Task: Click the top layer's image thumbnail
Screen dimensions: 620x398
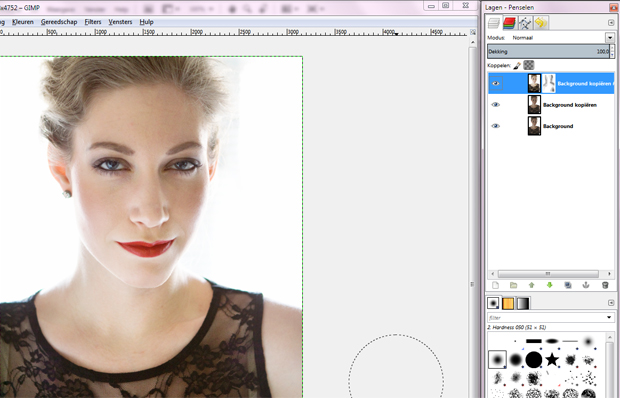Action: pos(534,83)
